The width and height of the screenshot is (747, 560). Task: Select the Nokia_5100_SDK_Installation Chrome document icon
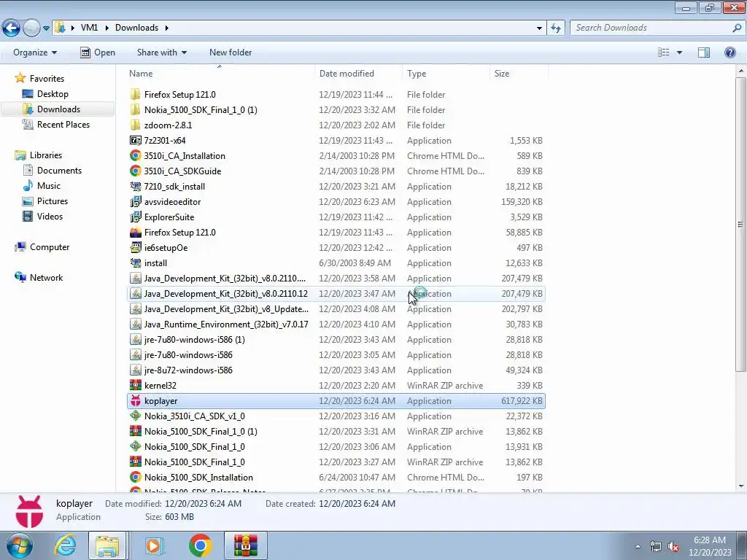pyautogui.click(x=135, y=477)
